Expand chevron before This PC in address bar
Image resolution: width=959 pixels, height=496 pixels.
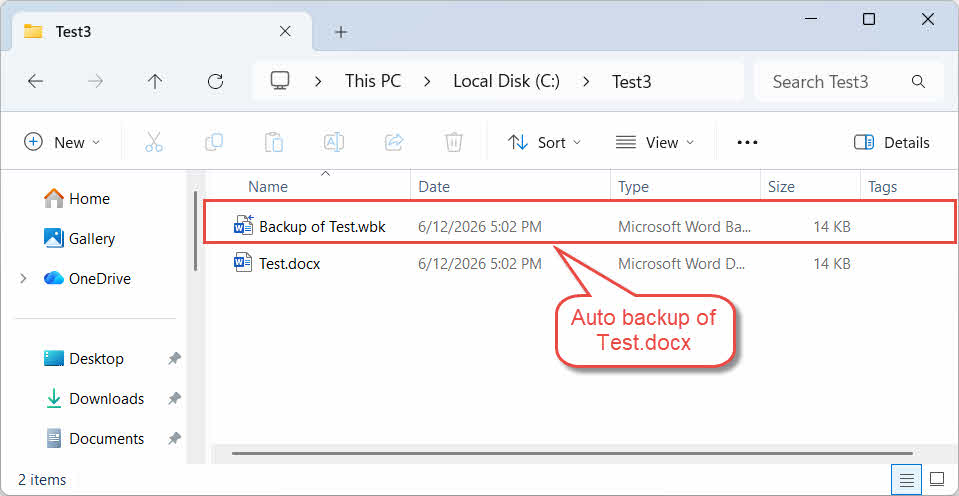click(318, 81)
